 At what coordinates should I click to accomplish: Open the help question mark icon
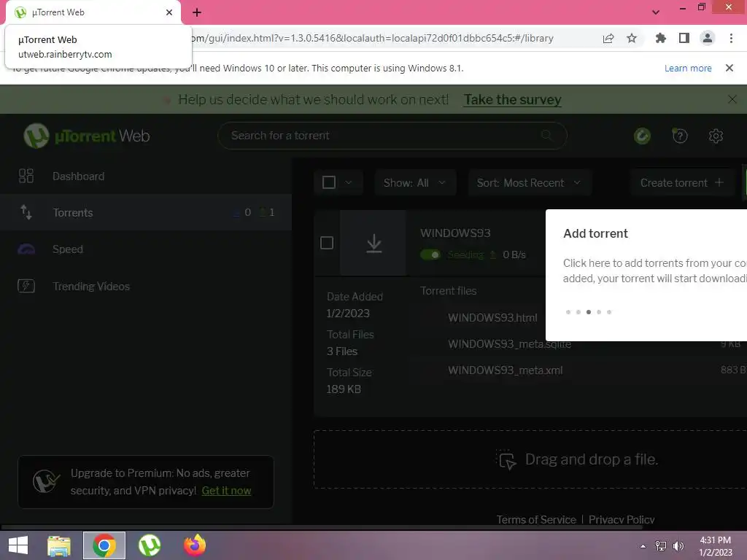680,136
